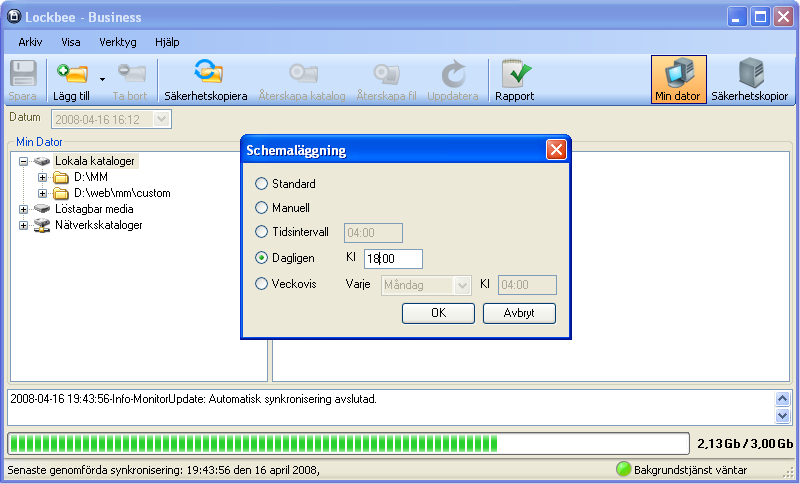
Task: Confirm schedule with OK button
Action: pyautogui.click(x=438, y=313)
